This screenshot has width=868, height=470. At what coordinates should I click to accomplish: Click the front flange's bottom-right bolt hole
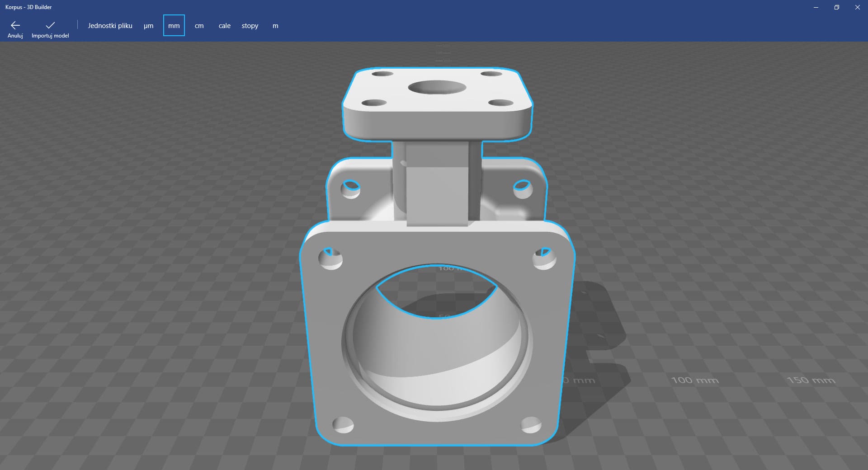point(531,425)
